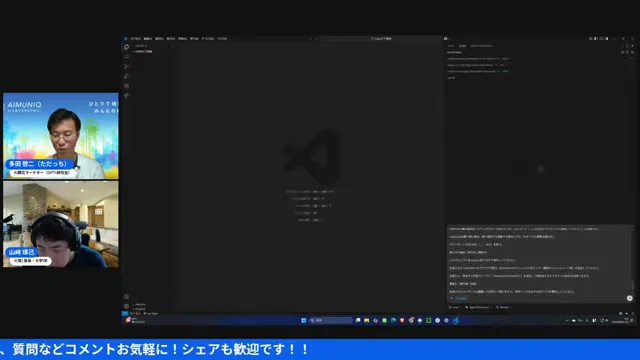640x360 pixels.
Task: Click the command center search box
Action: (381, 38)
